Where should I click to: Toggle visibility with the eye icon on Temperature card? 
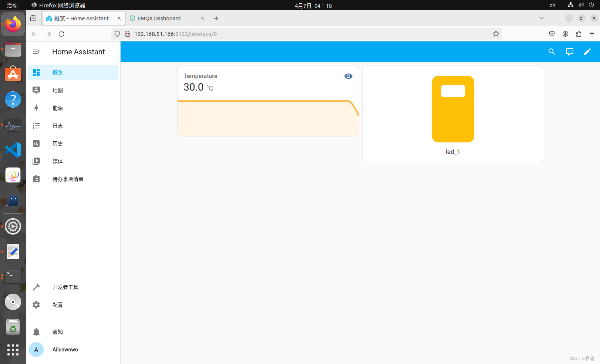point(348,76)
